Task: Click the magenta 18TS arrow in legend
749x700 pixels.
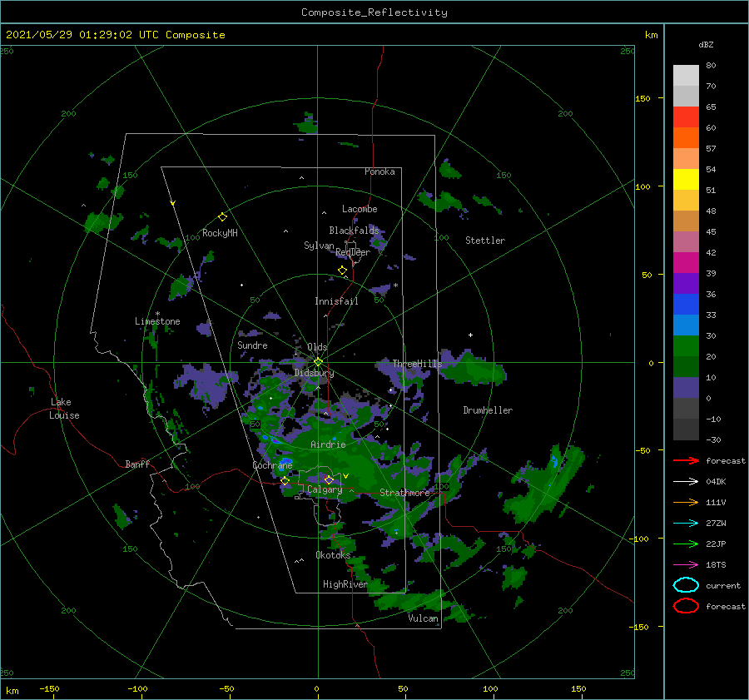Action: pos(686,564)
